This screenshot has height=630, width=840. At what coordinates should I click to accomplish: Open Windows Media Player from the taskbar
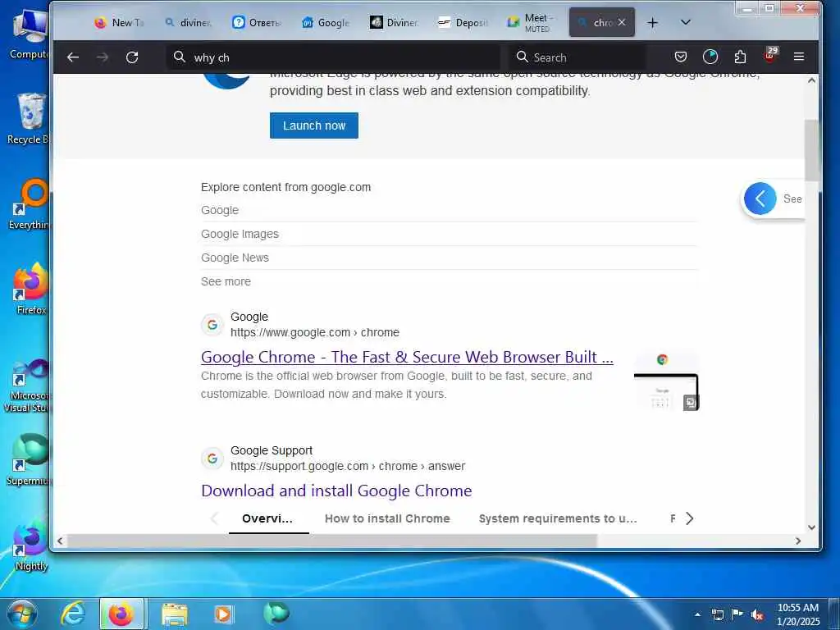click(224, 614)
